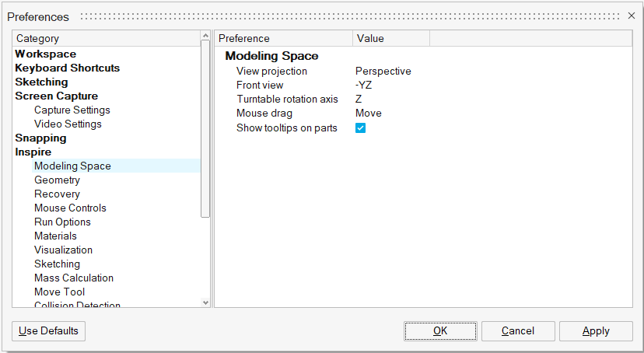Open the Materials preferences

click(55, 236)
